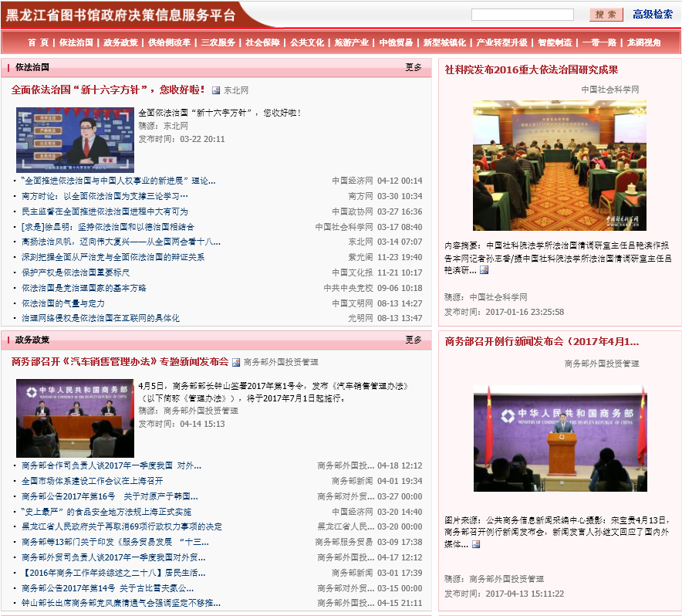
Task: Click the image icon after 内容摘要 summary
Action: (484, 270)
